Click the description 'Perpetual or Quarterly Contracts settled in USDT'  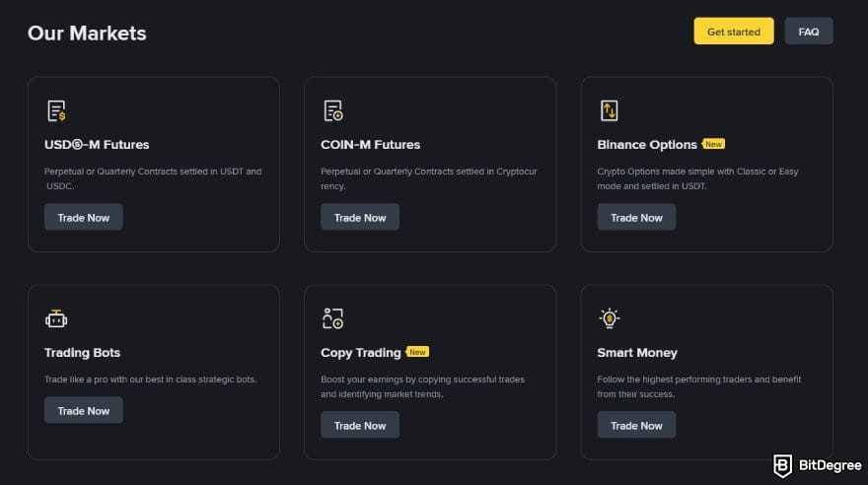(x=143, y=172)
